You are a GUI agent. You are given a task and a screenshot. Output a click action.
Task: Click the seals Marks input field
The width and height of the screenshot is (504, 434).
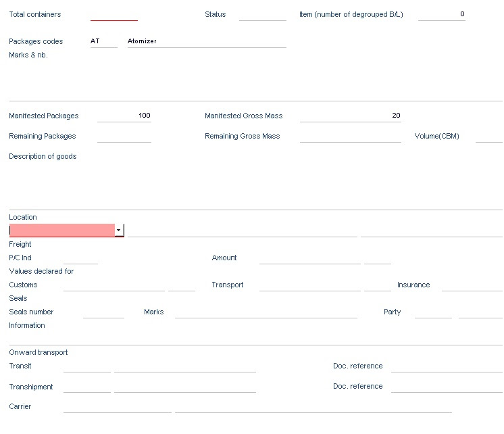tap(266, 312)
